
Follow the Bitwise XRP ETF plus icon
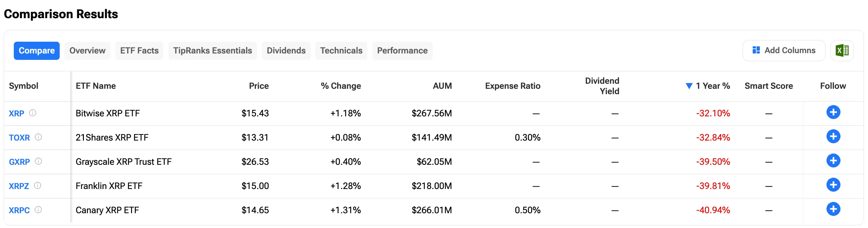[833, 112]
